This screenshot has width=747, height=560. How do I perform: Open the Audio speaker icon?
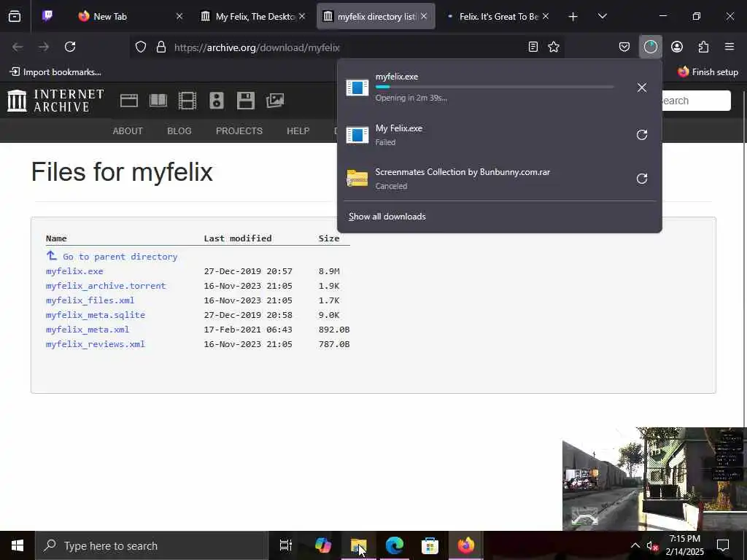tap(216, 101)
